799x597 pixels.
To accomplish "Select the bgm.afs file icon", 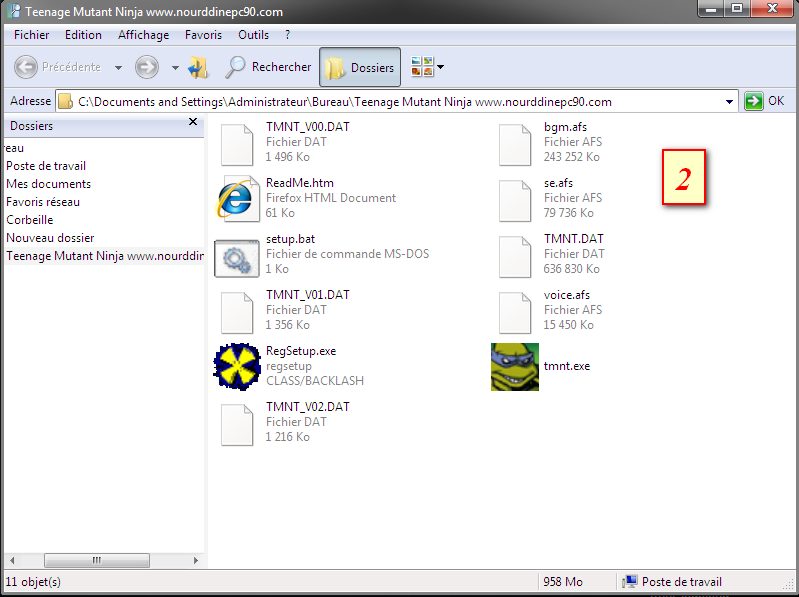I will coord(515,145).
